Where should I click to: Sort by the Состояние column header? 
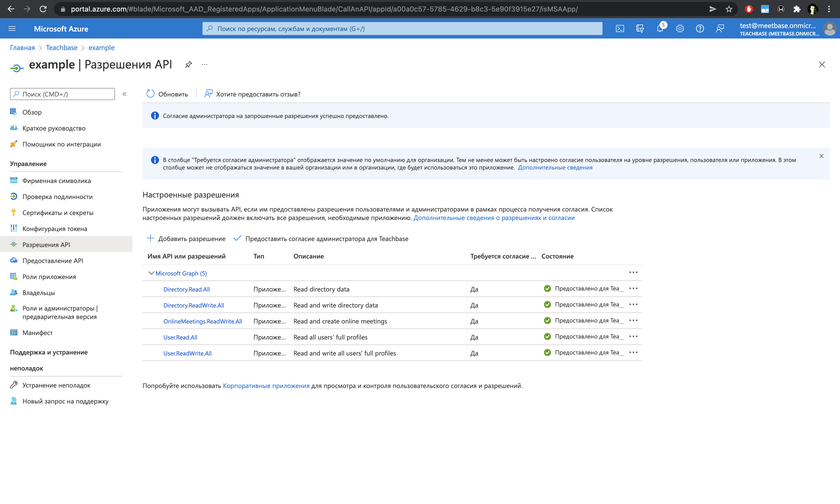[557, 256]
